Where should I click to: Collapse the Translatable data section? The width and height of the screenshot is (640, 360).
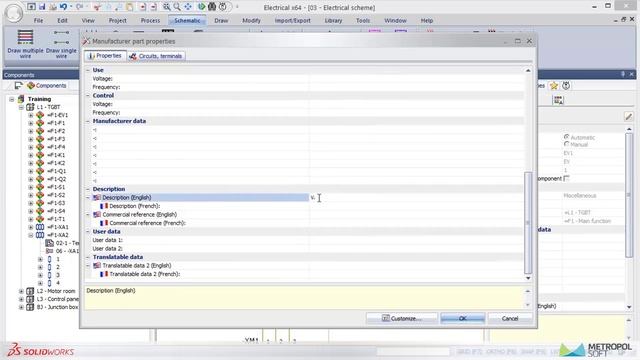88,257
